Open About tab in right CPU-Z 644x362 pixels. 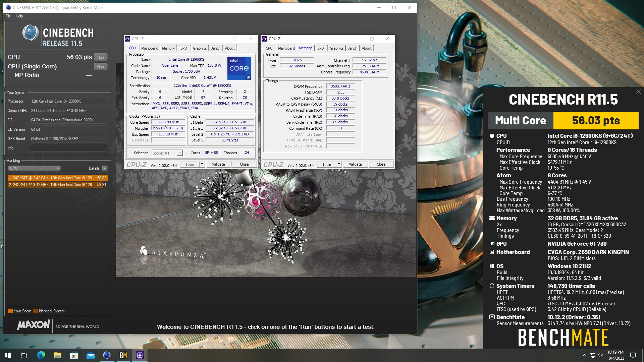coord(367,48)
